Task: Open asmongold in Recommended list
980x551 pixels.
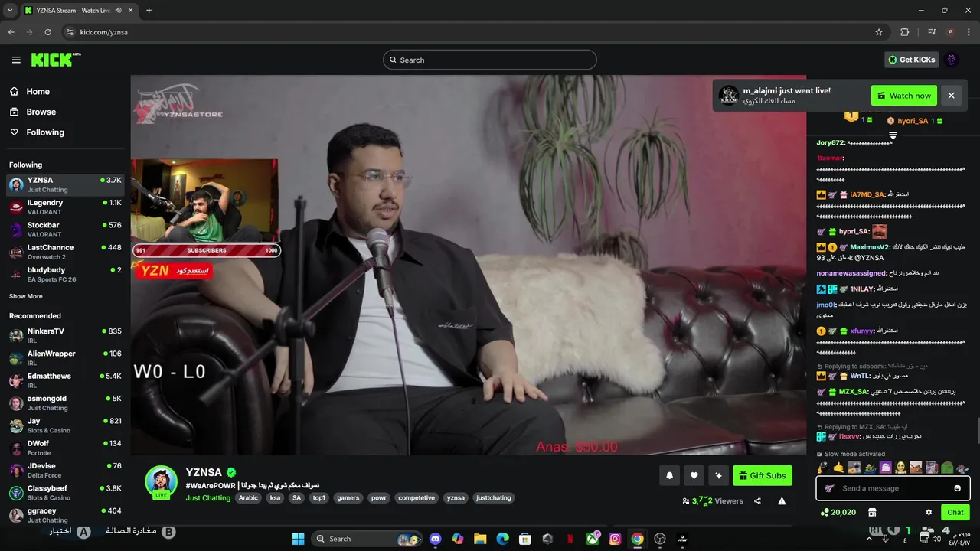Action: pyautogui.click(x=65, y=403)
